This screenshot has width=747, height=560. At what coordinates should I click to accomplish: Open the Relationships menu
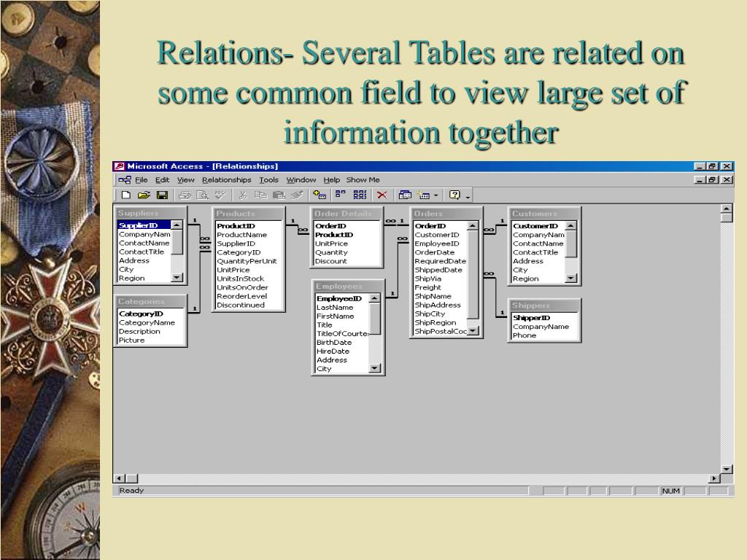click(226, 180)
